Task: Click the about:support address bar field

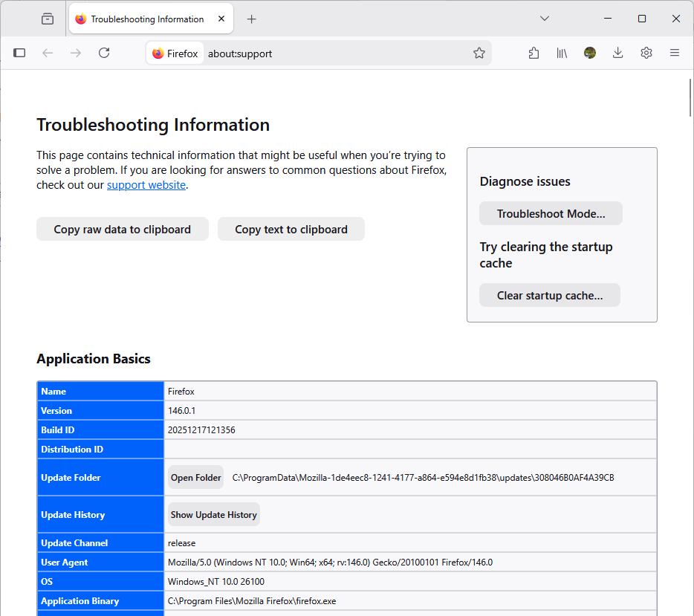Action: click(334, 54)
